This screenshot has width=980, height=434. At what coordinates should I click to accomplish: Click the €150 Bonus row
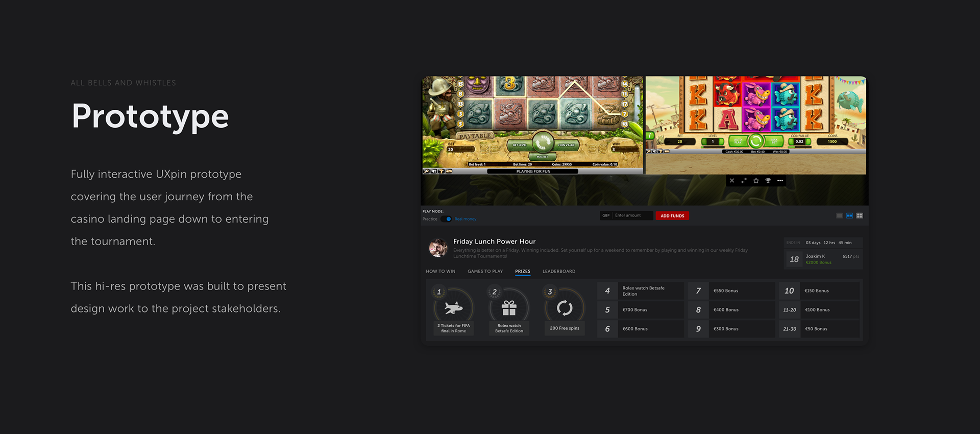click(820, 291)
